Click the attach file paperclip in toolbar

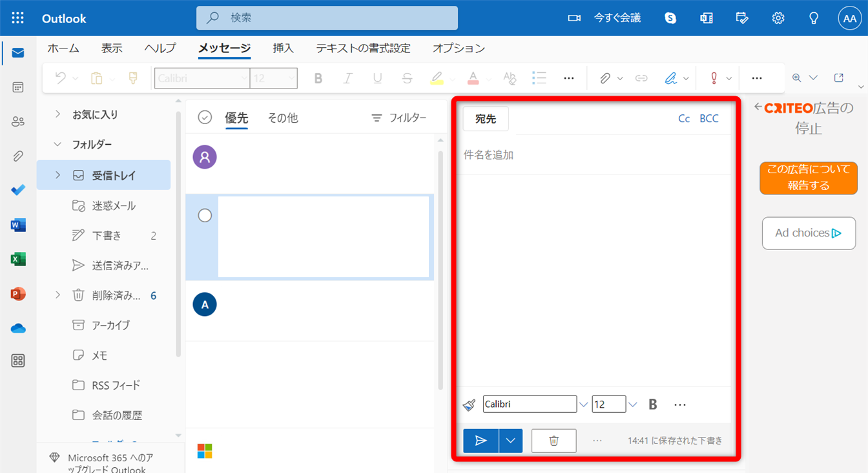click(x=605, y=78)
